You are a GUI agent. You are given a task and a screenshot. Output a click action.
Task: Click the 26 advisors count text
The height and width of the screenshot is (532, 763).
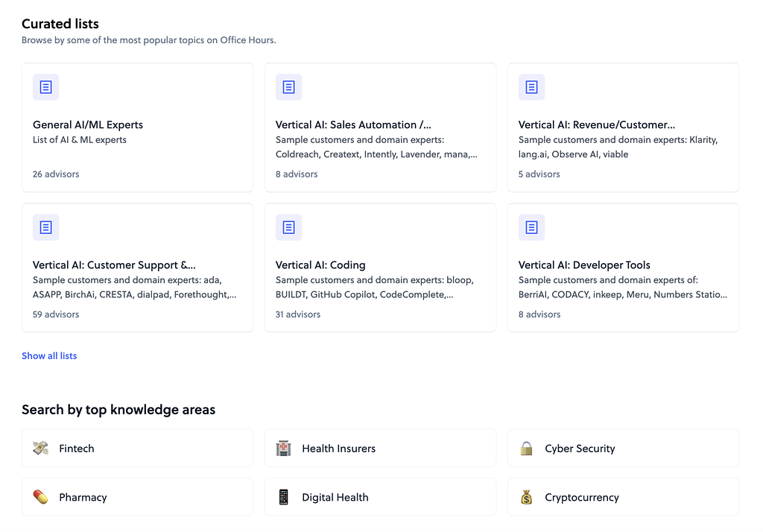[56, 174]
